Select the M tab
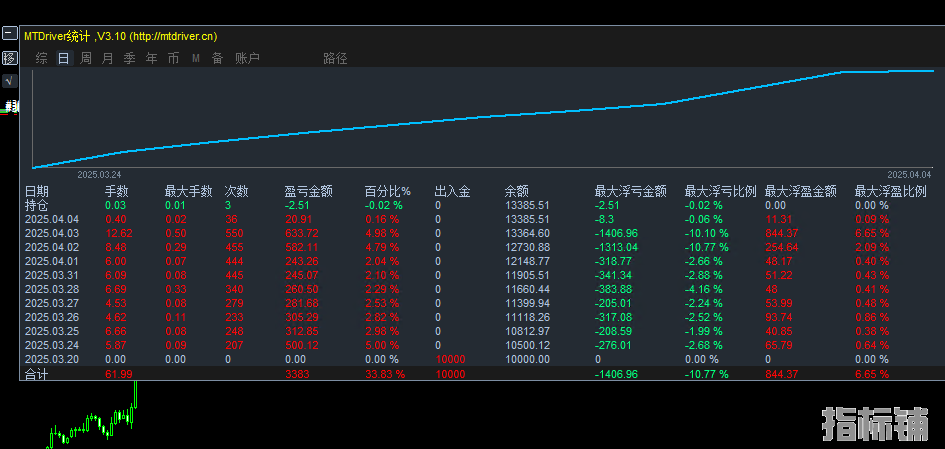Screen dimensions: 945x449 point(196,58)
